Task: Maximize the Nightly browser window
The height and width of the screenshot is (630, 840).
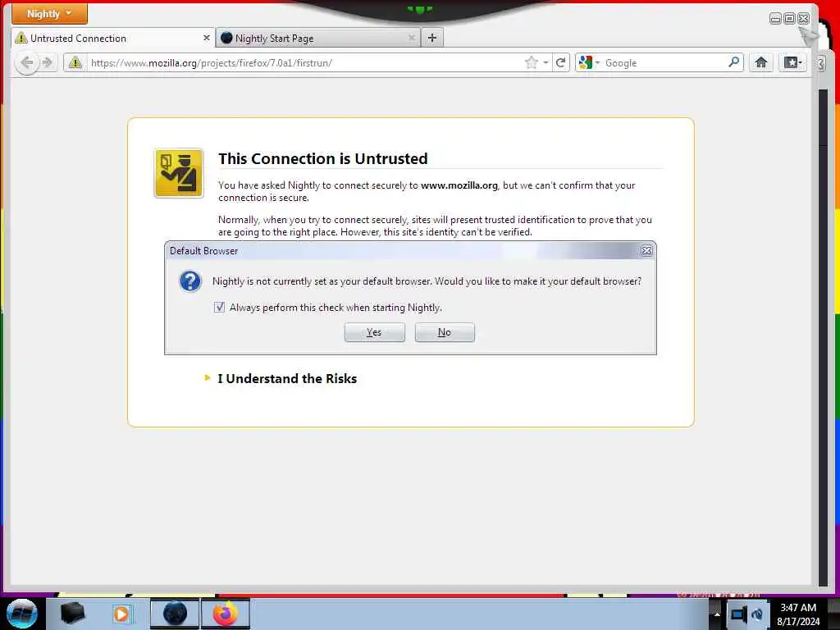Action: 789,19
